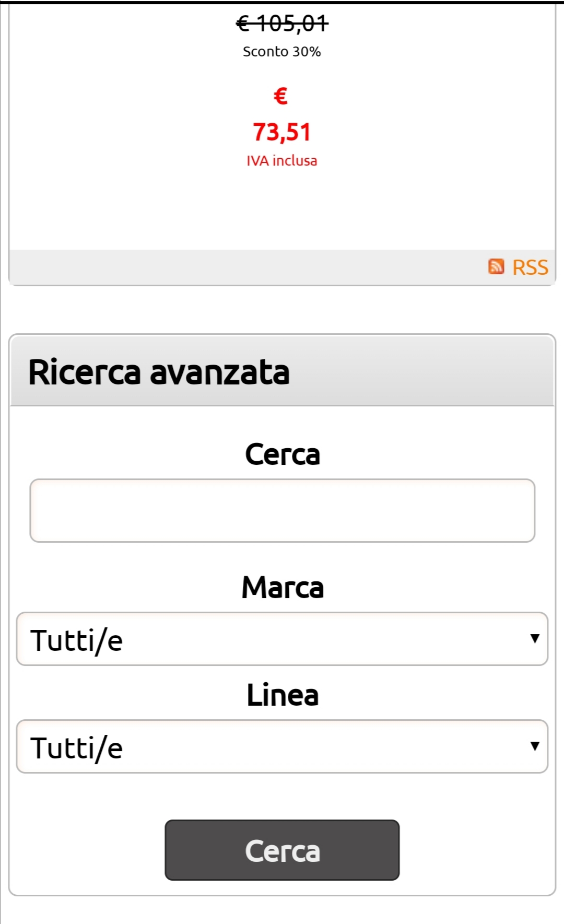Click the red euro currency symbol
Viewport: 564px width, 924px height.
point(281,96)
